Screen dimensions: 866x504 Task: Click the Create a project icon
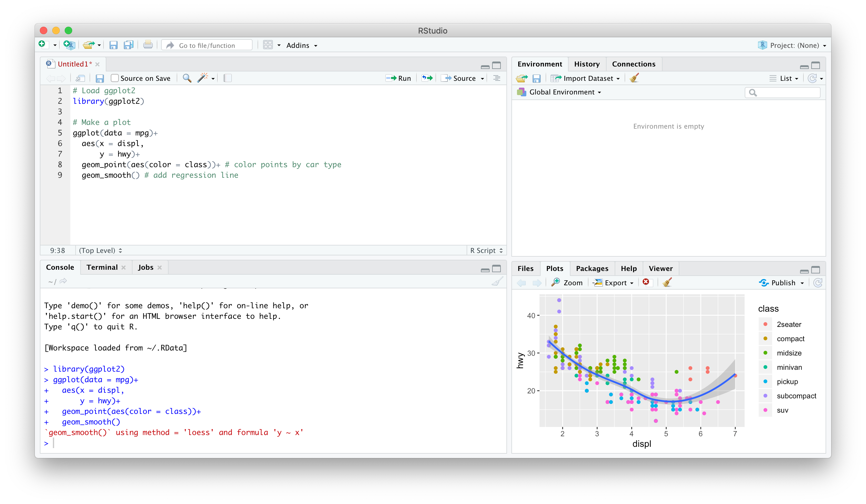click(69, 45)
